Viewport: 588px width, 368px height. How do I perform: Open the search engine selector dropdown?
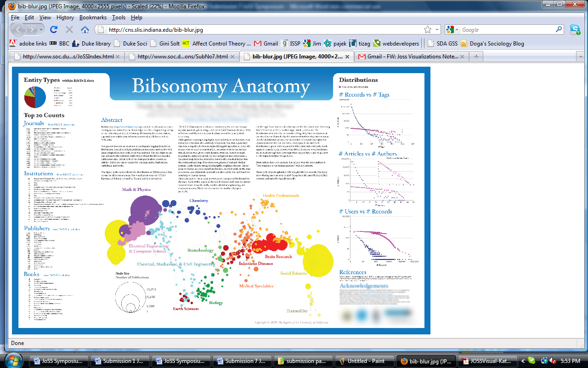pyautogui.click(x=452, y=29)
